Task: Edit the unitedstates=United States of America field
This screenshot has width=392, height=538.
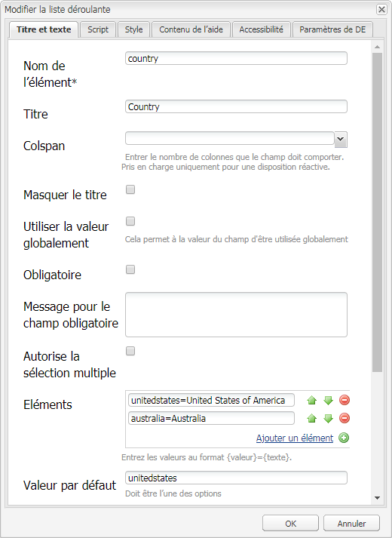Action: [211, 400]
